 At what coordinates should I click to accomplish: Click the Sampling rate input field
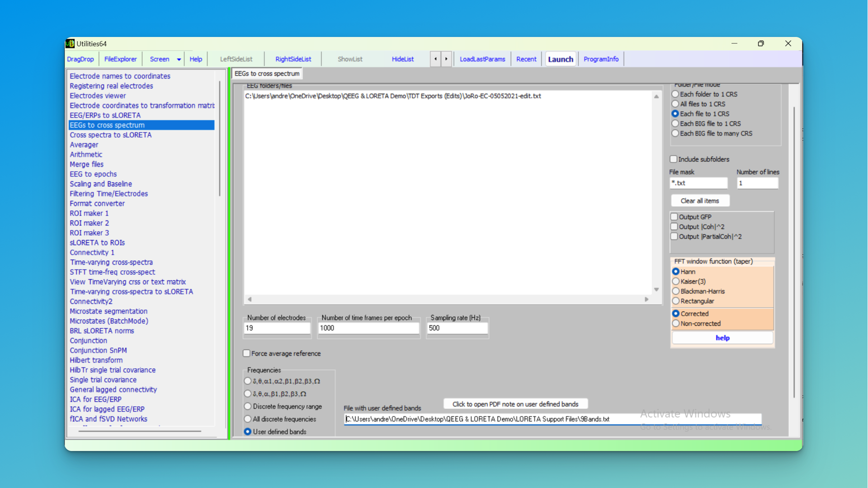coord(457,328)
